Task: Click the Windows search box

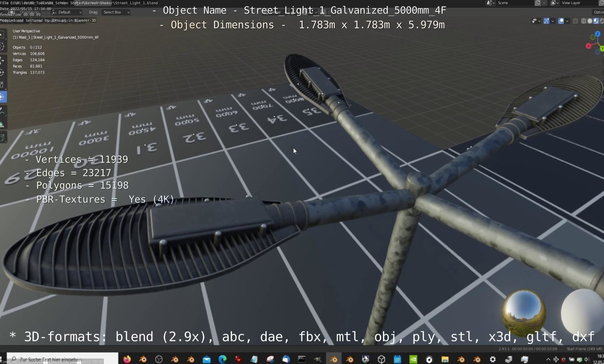Action: click(x=62, y=359)
